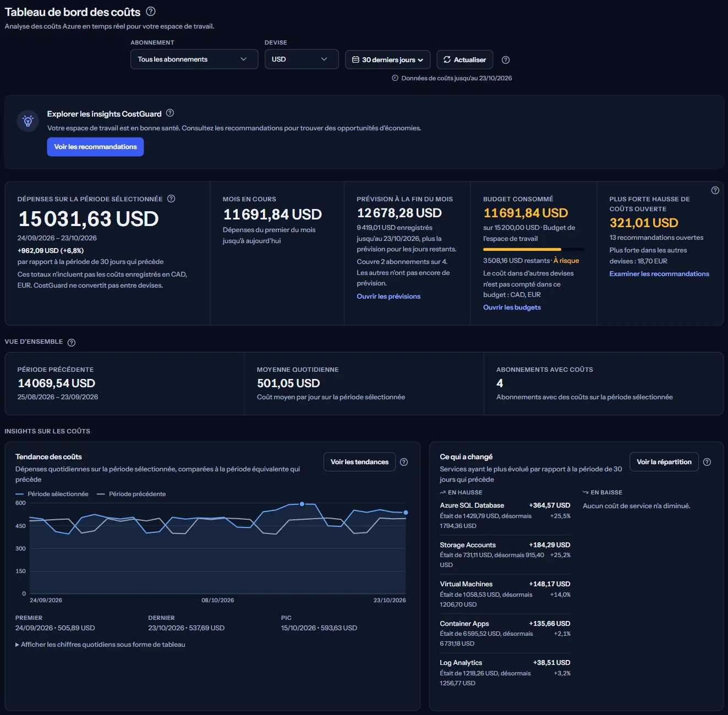Click help icon beside Vue d'ensemble heading
This screenshot has height=715, width=728.
tap(72, 342)
